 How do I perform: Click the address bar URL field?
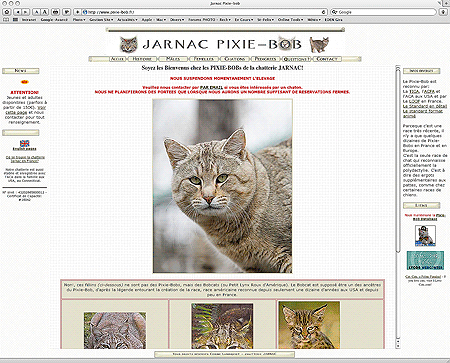(x=203, y=12)
